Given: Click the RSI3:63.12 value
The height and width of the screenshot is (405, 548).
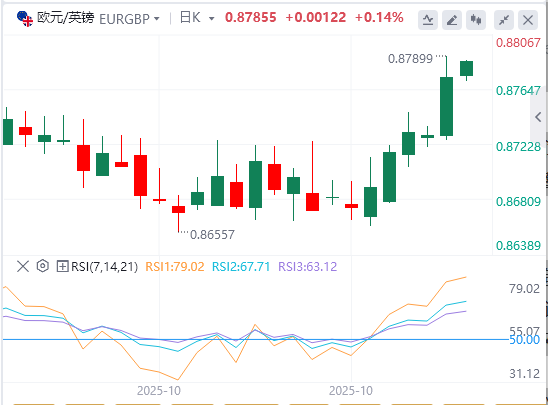Looking at the screenshot, I should tap(308, 267).
